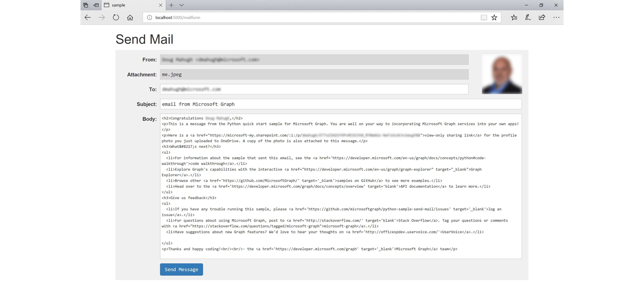View site information in the address bar
Image resolution: width=644 pixels, height=283 pixels.
coord(149,17)
